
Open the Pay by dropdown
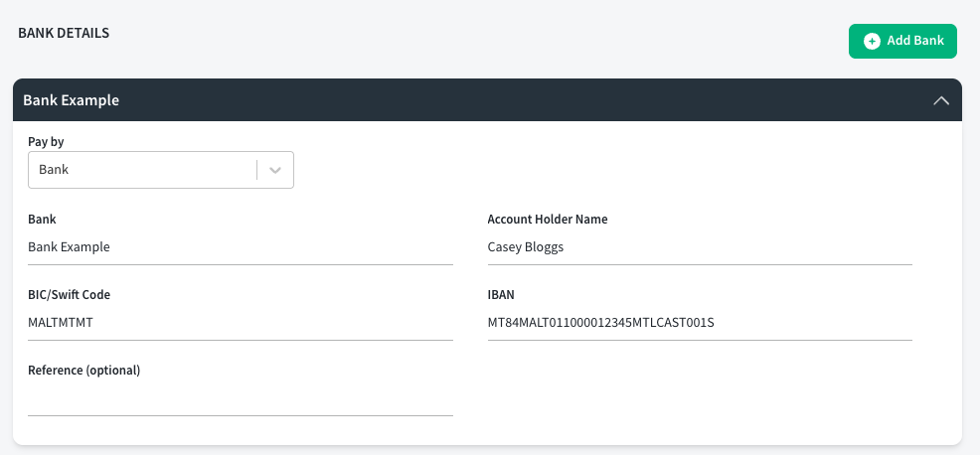161,170
